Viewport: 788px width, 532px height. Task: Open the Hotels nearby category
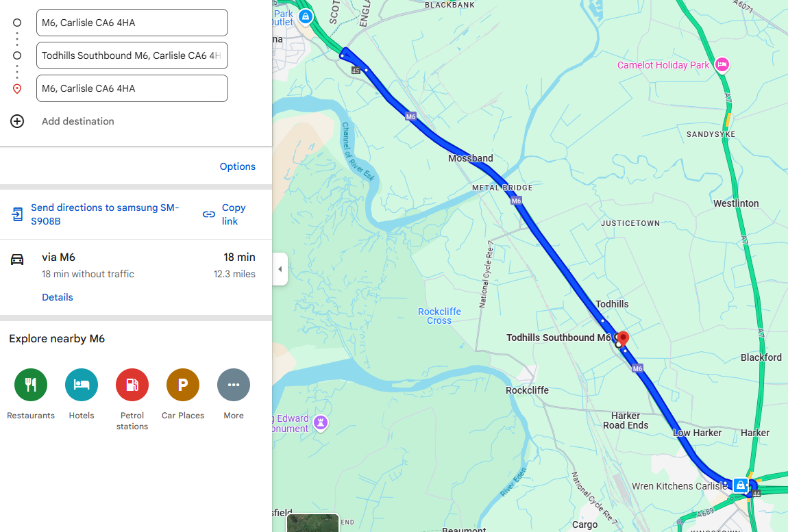82,385
